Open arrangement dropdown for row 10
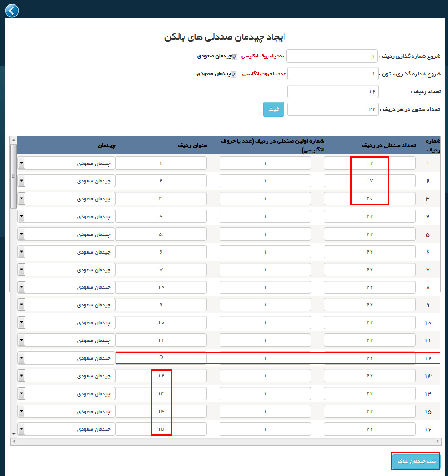Viewport: 448px width, 476px height. coord(21,322)
